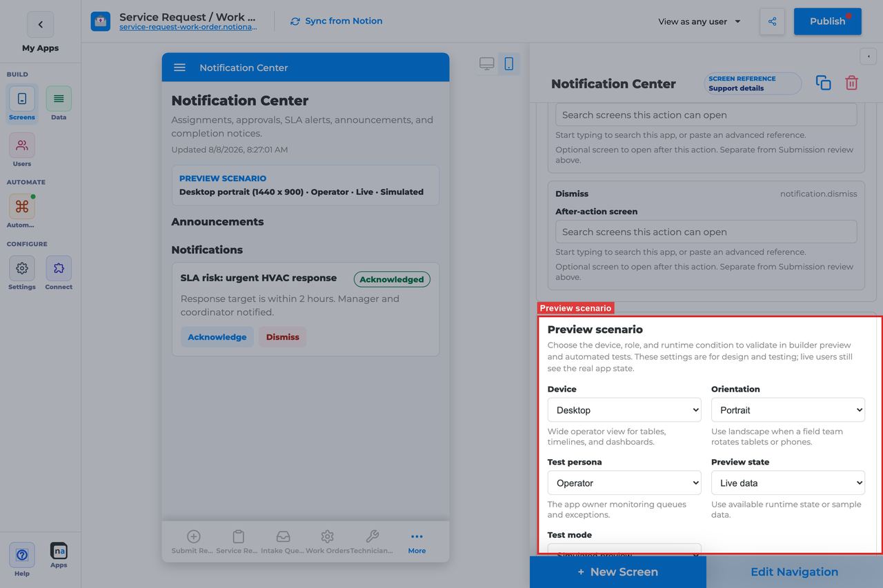Click the app logo icon in header
Screen dimensions: 883x588
(x=101, y=21)
